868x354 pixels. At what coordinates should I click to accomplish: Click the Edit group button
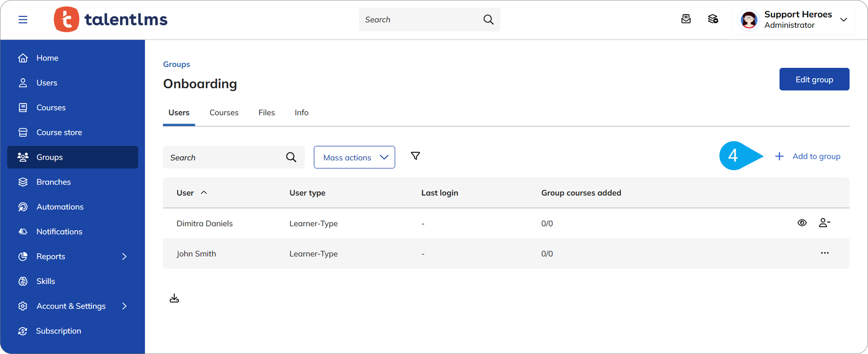click(814, 79)
